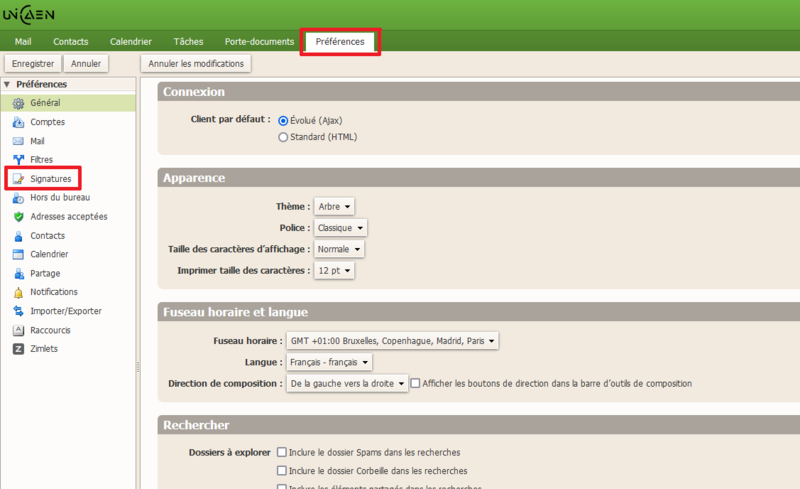Click the Adresses acceptées shield icon

[18, 217]
